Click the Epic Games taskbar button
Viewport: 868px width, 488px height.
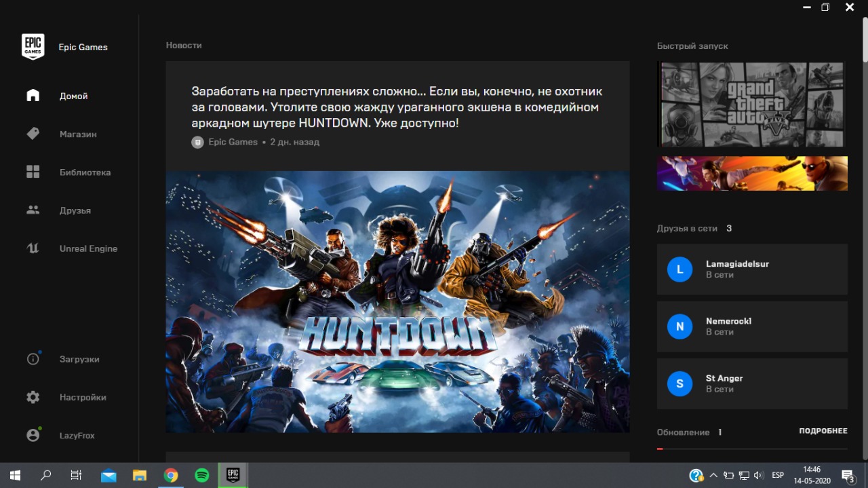coord(233,475)
